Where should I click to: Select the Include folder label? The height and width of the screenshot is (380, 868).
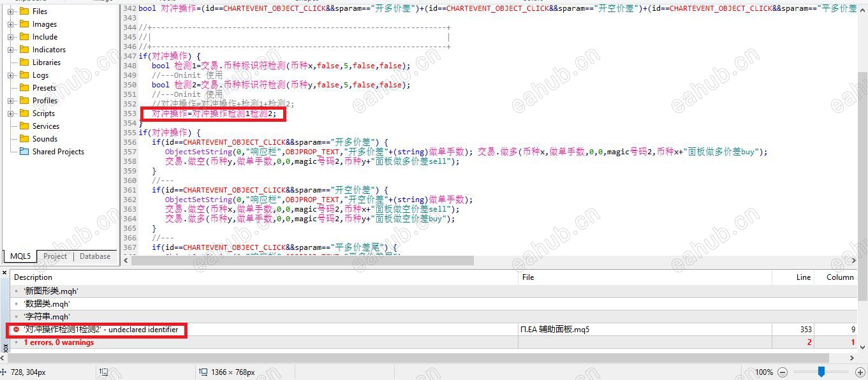(x=45, y=37)
